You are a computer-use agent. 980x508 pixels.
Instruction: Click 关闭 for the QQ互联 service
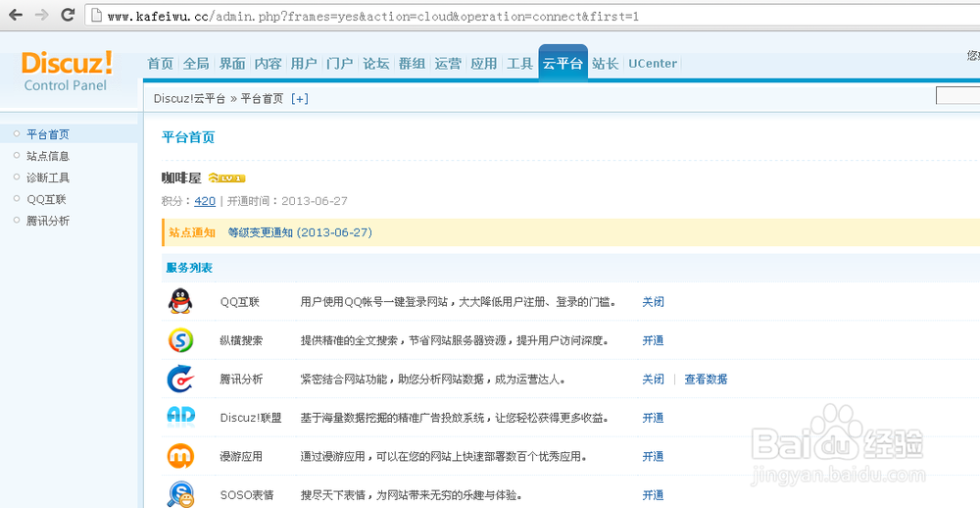click(653, 302)
